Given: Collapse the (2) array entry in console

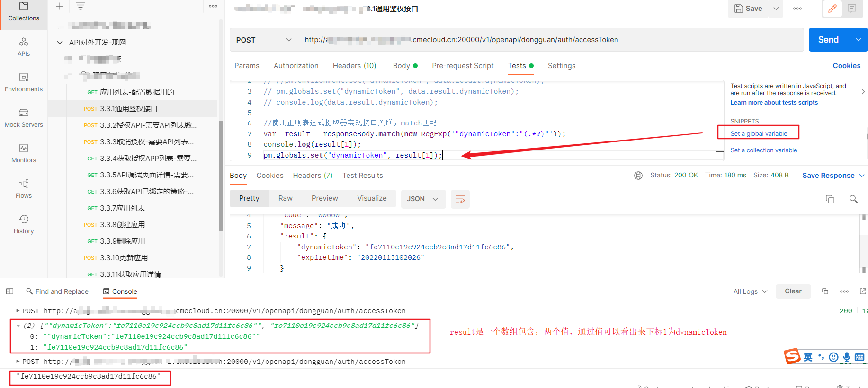Looking at the screenshot, I should tap(18, 326).
